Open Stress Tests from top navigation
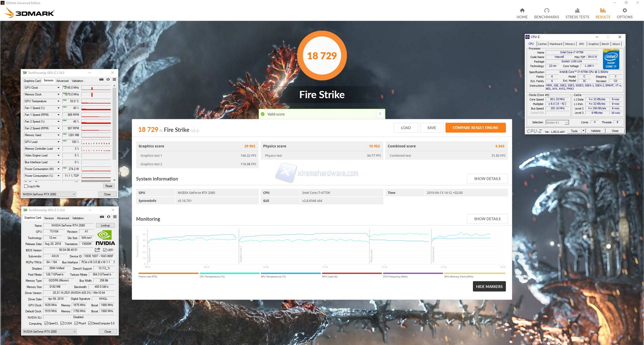Viewport: 644px width, 345px height. 577,13
